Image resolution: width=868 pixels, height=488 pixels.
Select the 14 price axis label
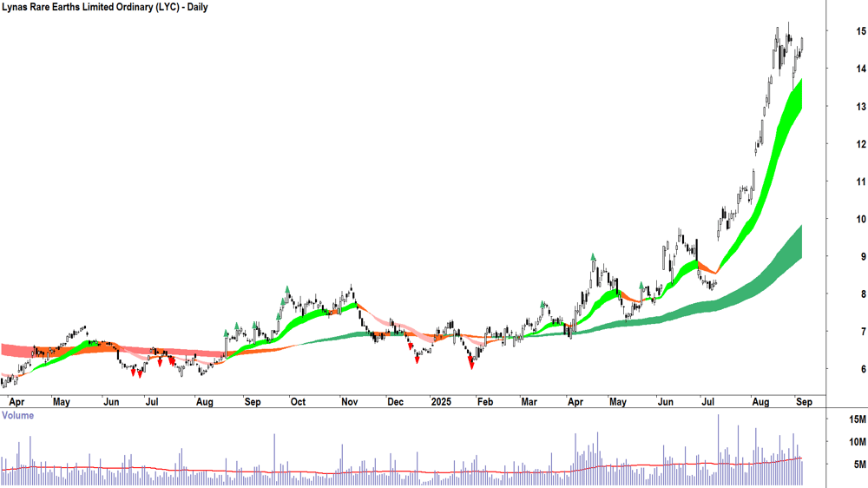coord(861,69)
